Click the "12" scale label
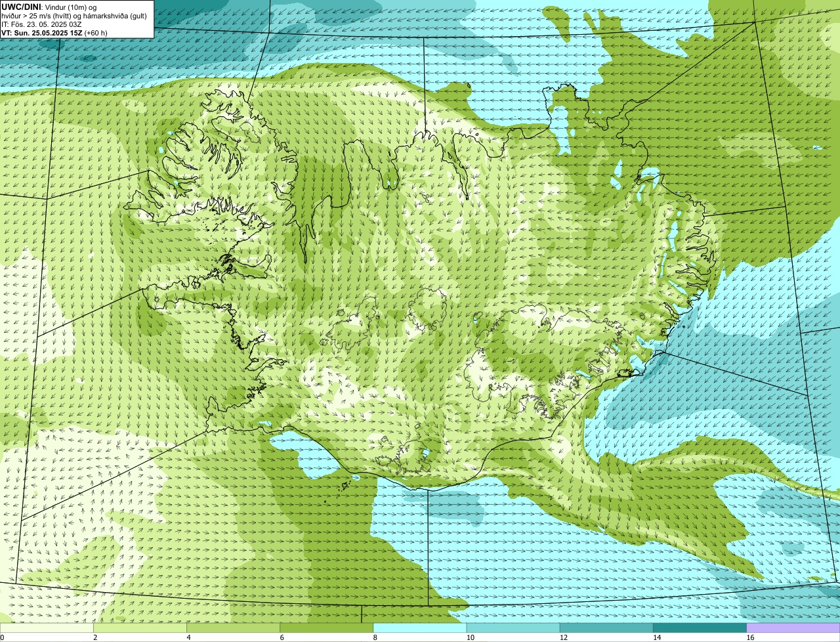This screenshot has width=840, height=642. click(564, 637)
